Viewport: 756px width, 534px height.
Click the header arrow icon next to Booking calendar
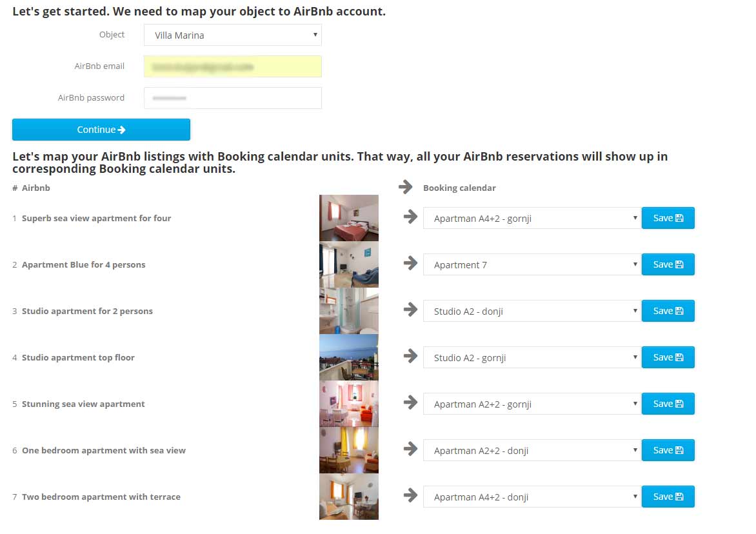pos(406,186)
